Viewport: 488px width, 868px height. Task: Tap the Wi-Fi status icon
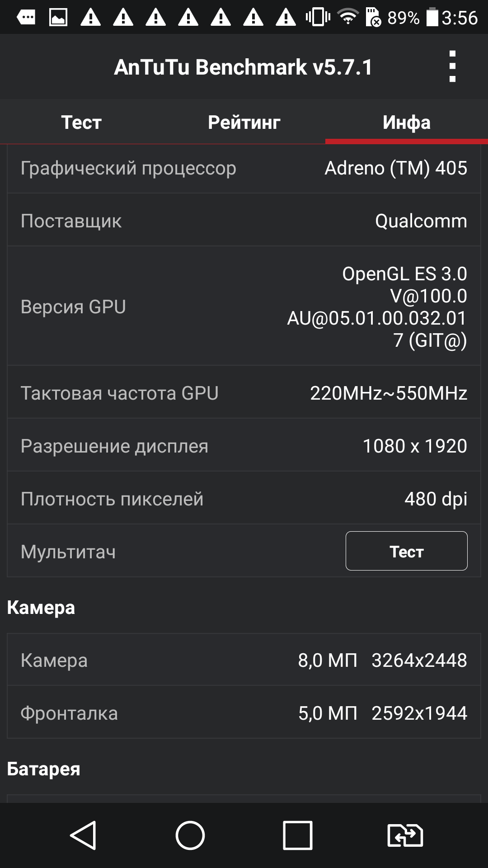pyautogui.click(x=348, y=17)
